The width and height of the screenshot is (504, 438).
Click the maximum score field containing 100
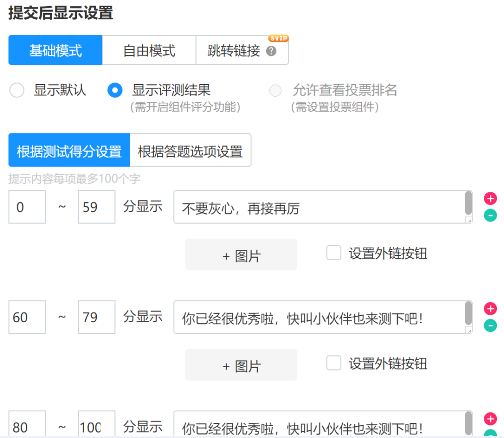tap(97, 424)
